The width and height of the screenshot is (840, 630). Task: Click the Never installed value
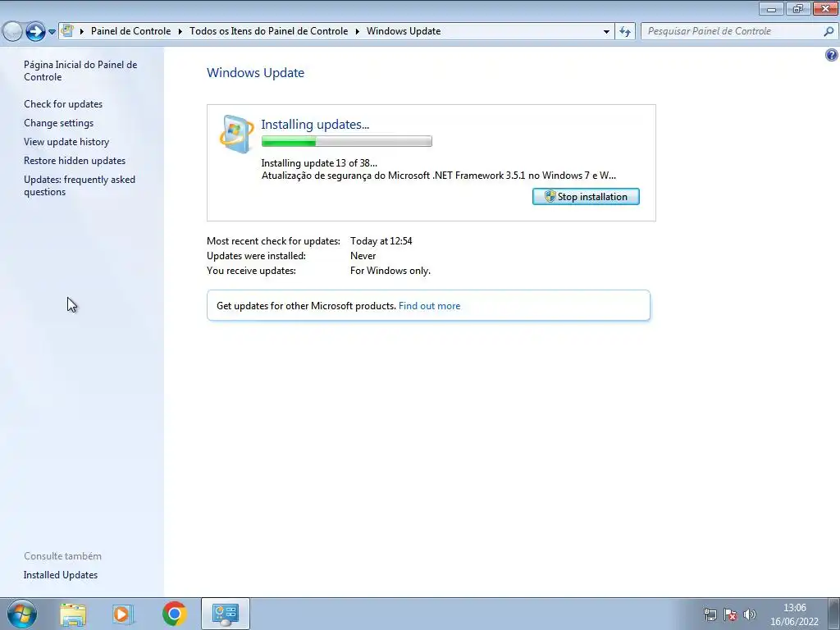tap(363, 256)
